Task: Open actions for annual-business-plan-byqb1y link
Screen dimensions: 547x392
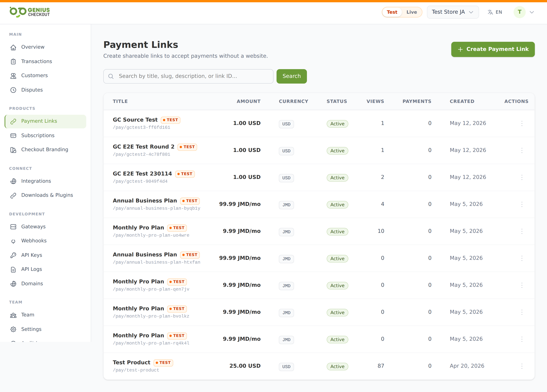Action: coord(522,204)
